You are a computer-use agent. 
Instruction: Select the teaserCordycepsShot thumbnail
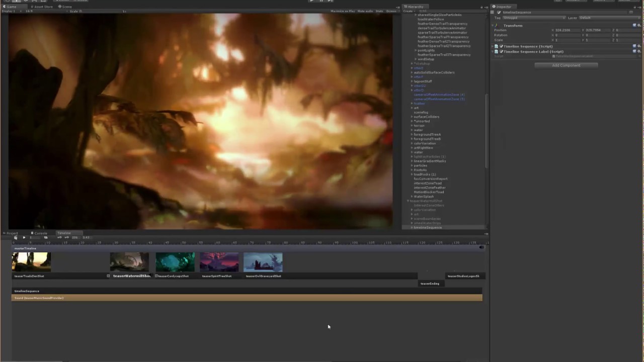click(175, 262)
